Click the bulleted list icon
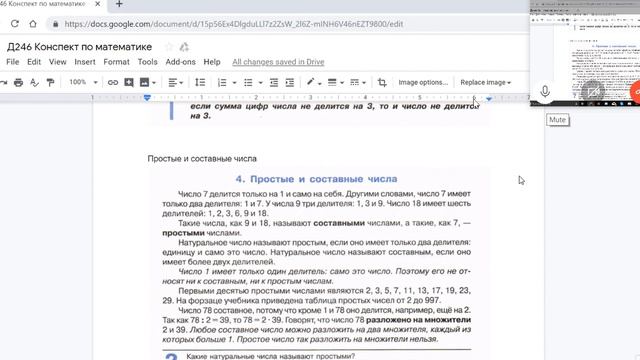The width and height of the screenshot is (640, 360). [248, 82]
